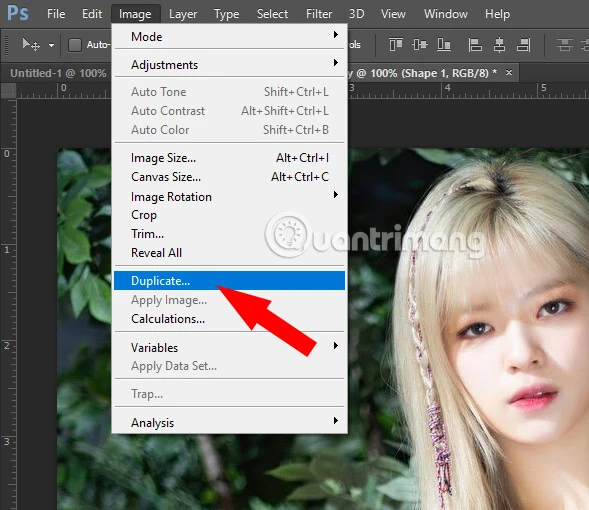Align top edges icon in options bar
The height and width of the screenshot is (510, 589).
(x=396, y=45)
